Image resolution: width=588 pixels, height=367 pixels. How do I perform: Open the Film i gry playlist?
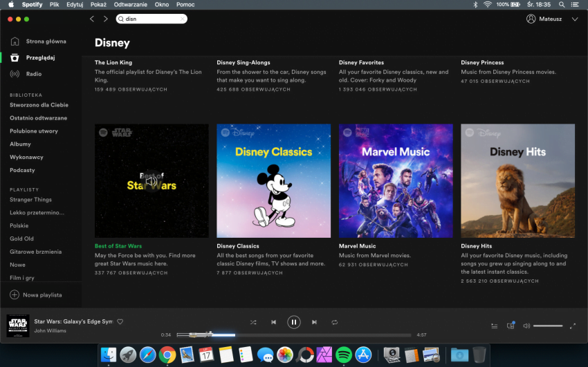pos(21,278)
